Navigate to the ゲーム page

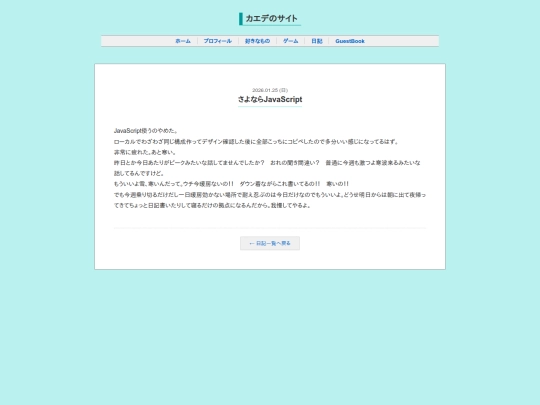tap(291, 41)
